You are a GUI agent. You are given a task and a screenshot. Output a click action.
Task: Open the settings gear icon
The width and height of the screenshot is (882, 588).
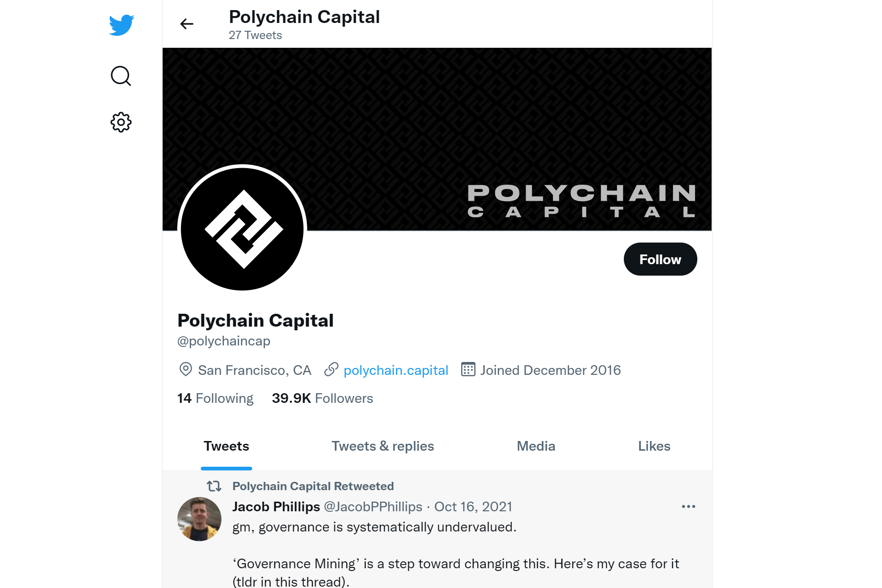[x=121, y=122]
